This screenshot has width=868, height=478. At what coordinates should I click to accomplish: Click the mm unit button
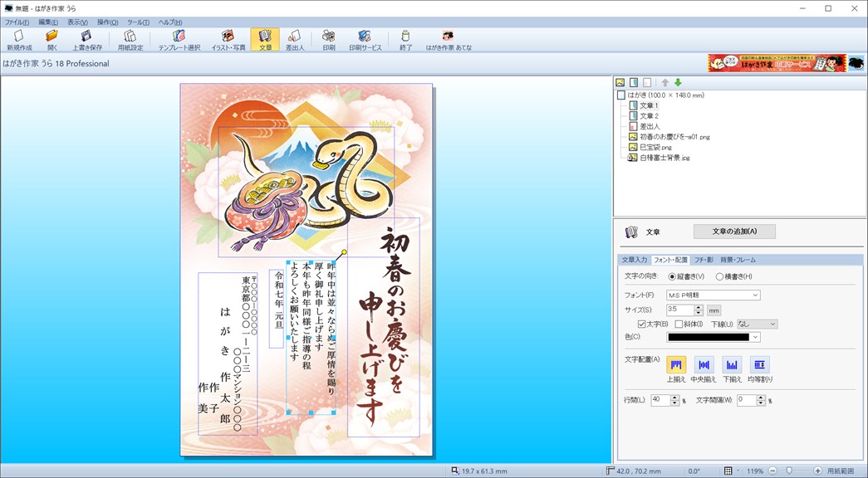[714, 311]
